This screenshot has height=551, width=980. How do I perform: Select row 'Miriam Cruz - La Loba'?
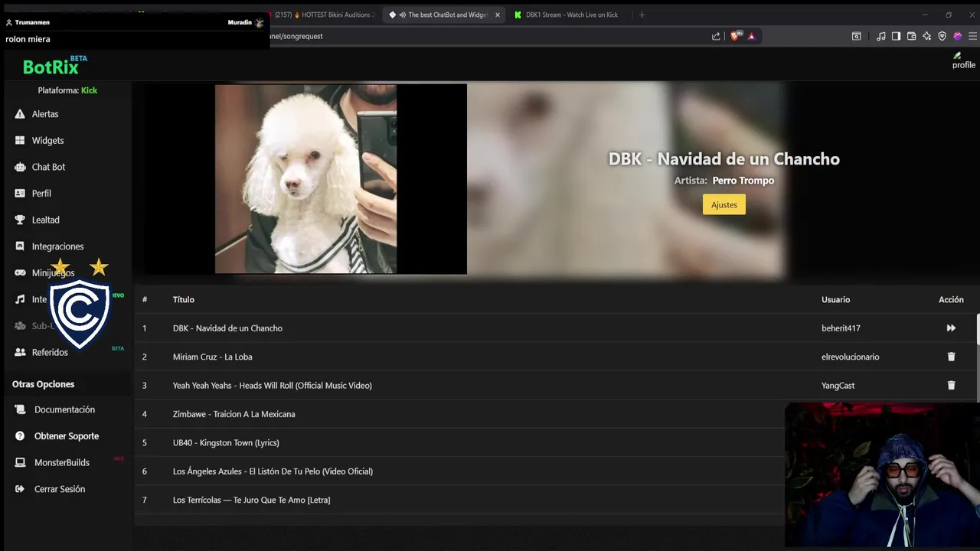pyautogui.click(x=555, y=357)
